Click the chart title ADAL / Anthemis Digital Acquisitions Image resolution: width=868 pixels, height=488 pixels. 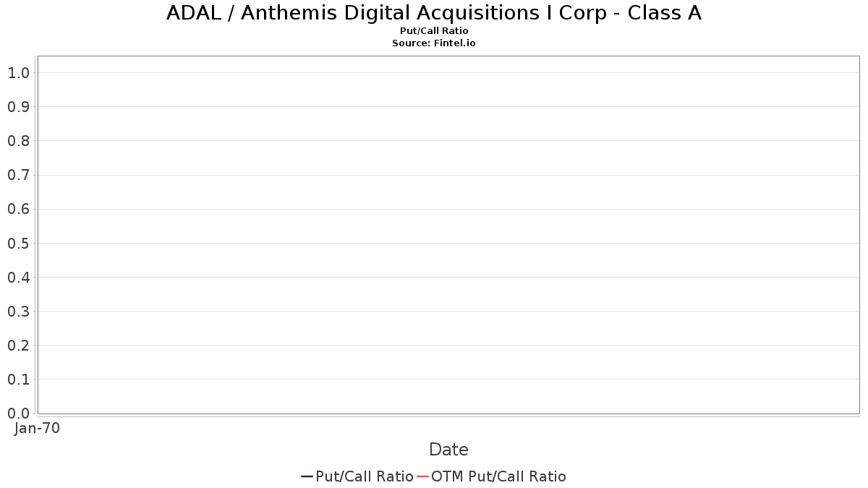coord(434,13)
